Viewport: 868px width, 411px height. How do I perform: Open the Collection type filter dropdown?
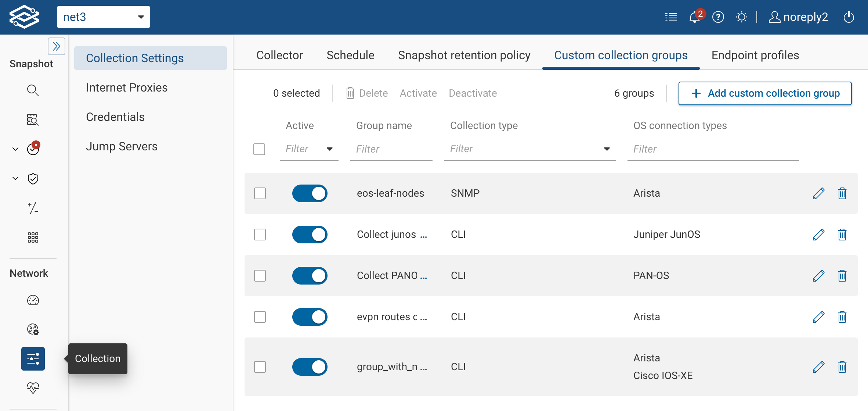[x=608, y=149]
